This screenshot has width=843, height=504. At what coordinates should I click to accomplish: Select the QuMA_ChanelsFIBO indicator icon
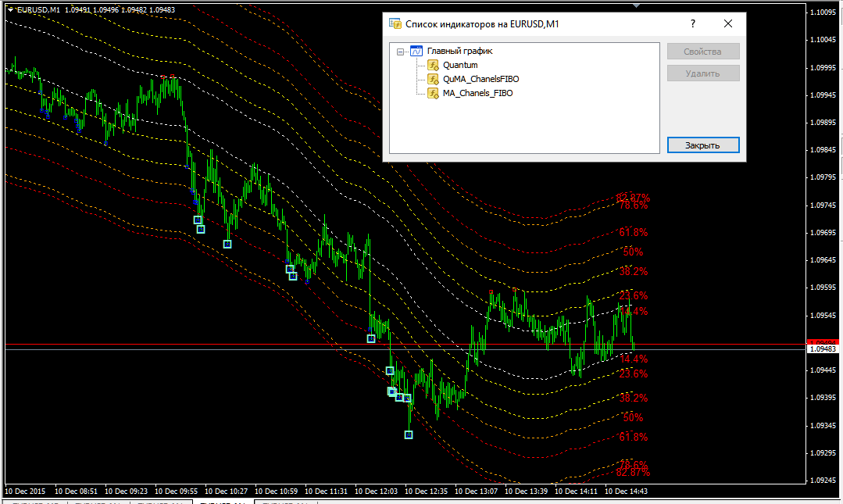433,79
